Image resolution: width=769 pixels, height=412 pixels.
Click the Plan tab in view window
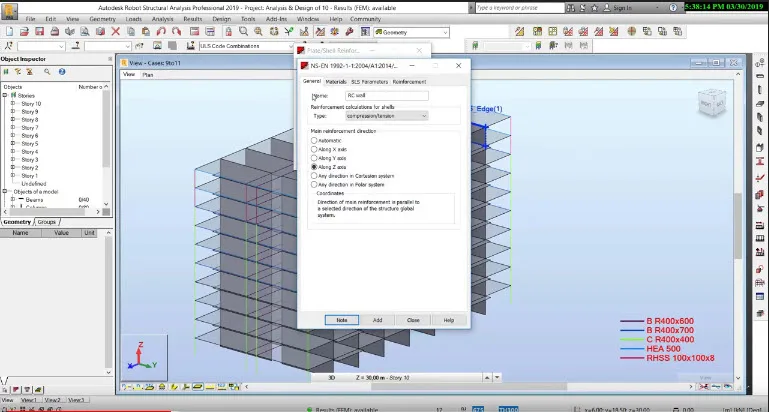click(148, 75)
